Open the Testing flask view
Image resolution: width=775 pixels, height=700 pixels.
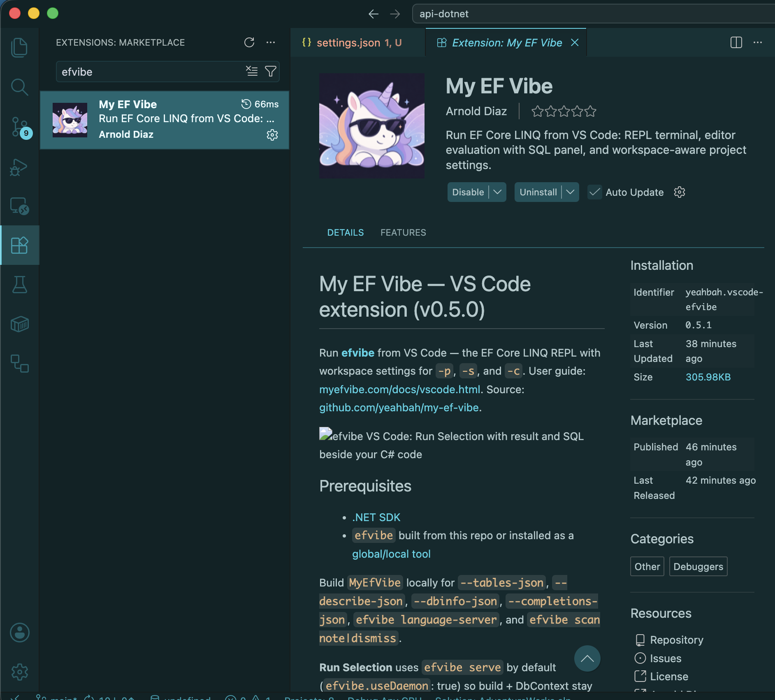pos(19,285)
